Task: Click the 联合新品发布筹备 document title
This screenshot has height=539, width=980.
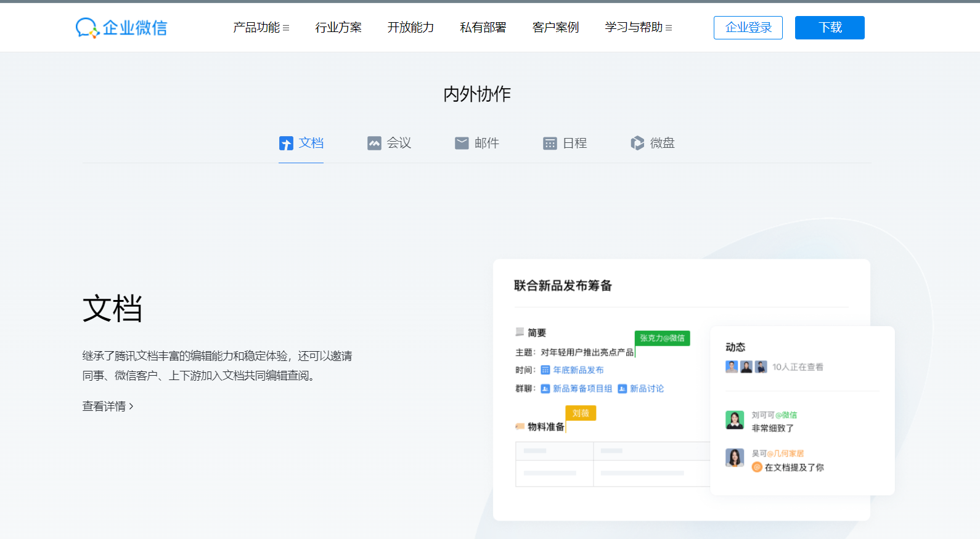Action: coord(563,286)
